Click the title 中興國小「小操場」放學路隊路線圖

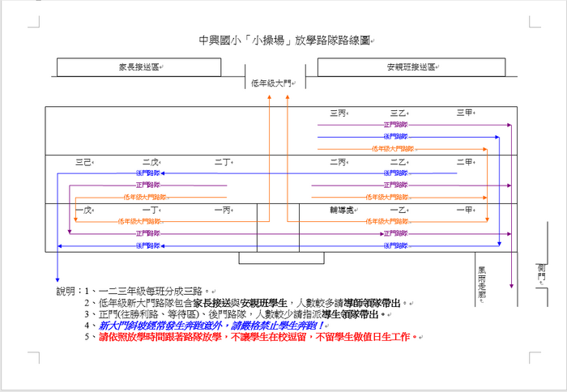click(x=284, y=40)
